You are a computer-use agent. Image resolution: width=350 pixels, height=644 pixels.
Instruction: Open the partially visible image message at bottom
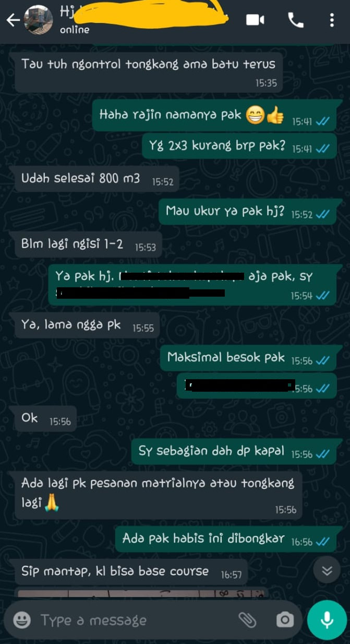142,592
